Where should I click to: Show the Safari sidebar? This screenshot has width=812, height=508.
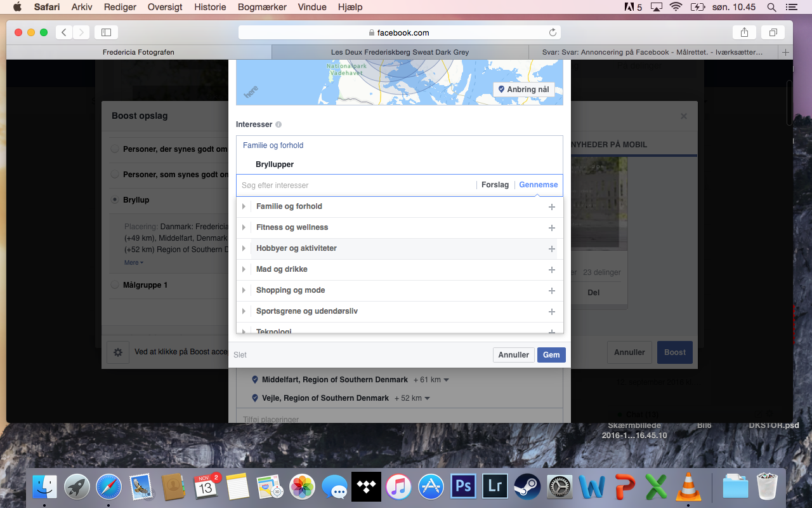coord(106,32)
